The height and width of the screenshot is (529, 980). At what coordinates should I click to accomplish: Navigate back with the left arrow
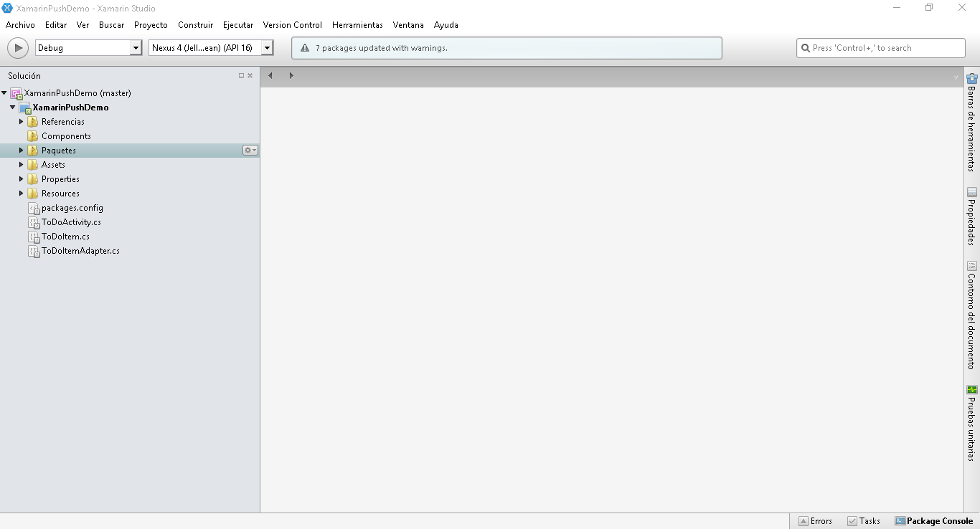tap(270, 75)
